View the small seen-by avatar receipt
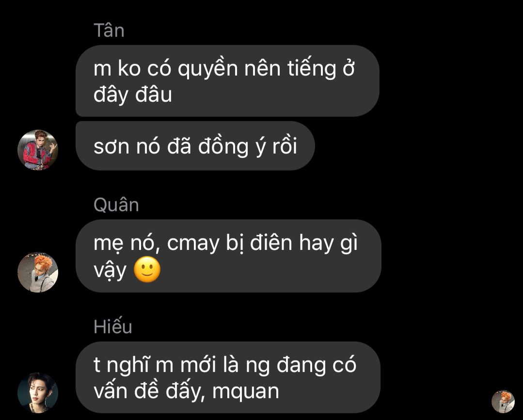523x420 pixels. (x=503, y=402)
